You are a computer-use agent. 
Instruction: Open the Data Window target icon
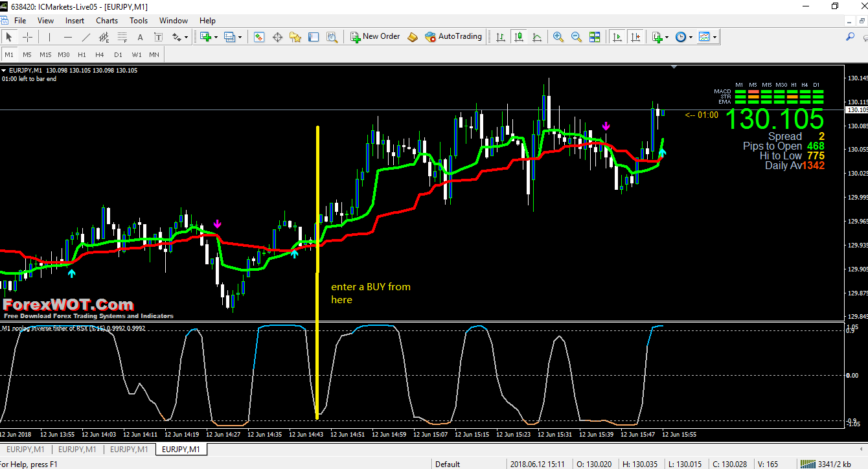tap(277, 37)
